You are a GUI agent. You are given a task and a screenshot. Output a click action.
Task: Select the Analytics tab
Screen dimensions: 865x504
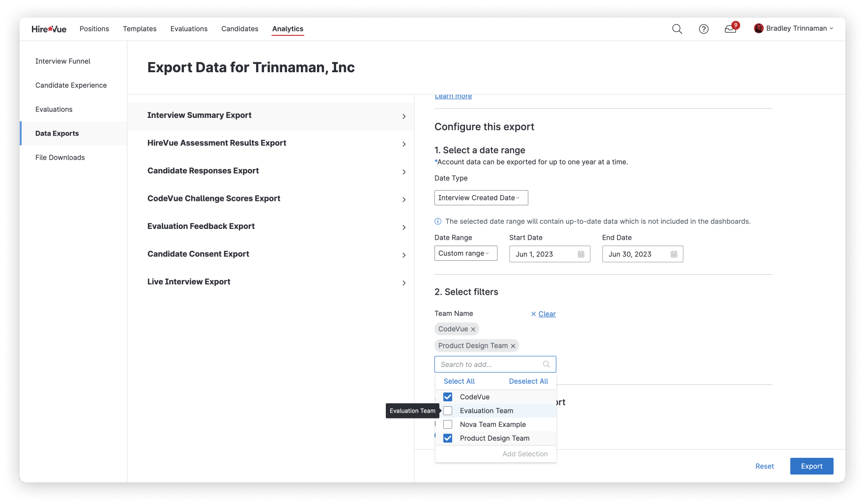(x=288, y=29)
